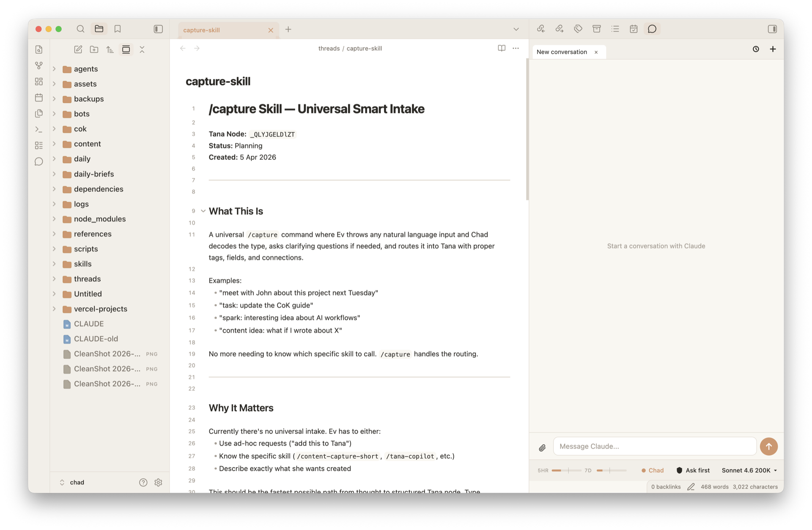The height and width of the screenshot is (530, 812).
Task: Collapse all folders in file explorer
Action: coord(142,49)
